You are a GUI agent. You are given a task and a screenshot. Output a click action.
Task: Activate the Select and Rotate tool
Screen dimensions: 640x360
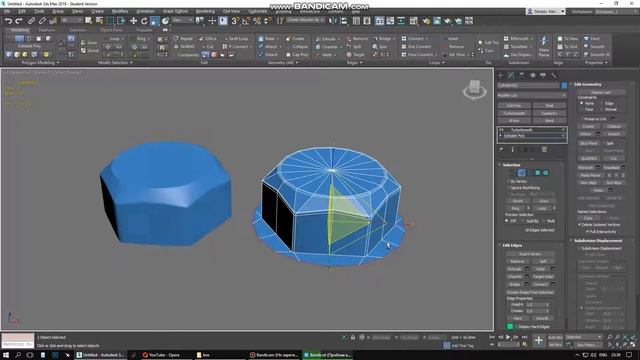(144, 21)
